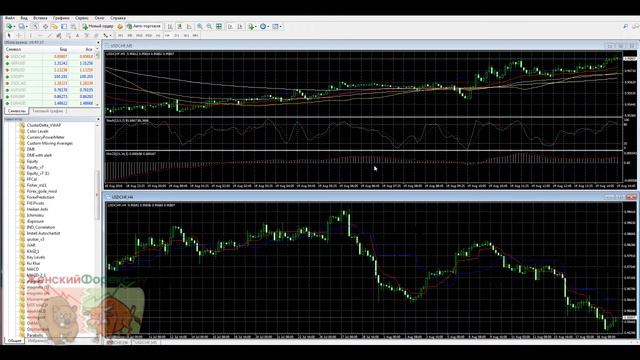Switch to Тиковый график tab

pos(48,111)
